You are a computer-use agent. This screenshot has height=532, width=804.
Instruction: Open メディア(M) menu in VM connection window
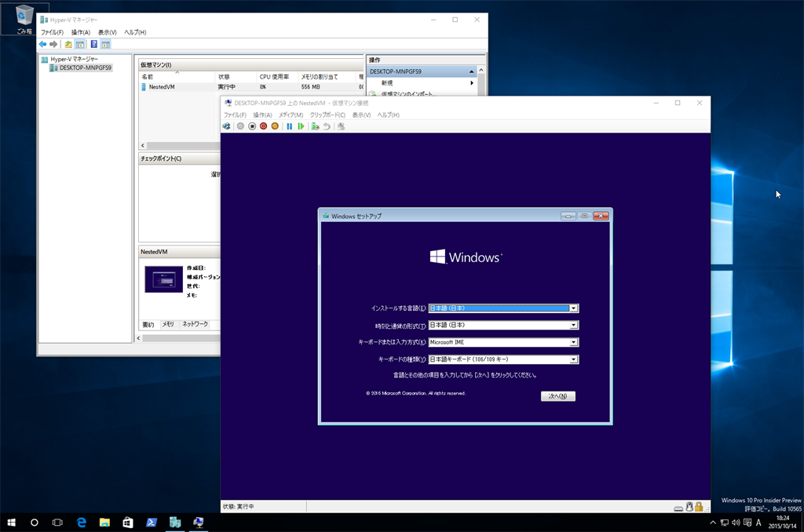pos(291,115)
